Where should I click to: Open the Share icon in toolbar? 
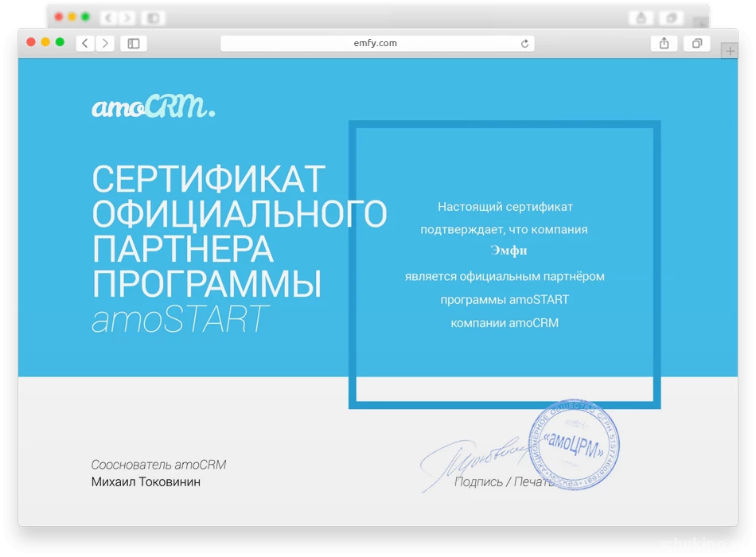tap(664, 44)
